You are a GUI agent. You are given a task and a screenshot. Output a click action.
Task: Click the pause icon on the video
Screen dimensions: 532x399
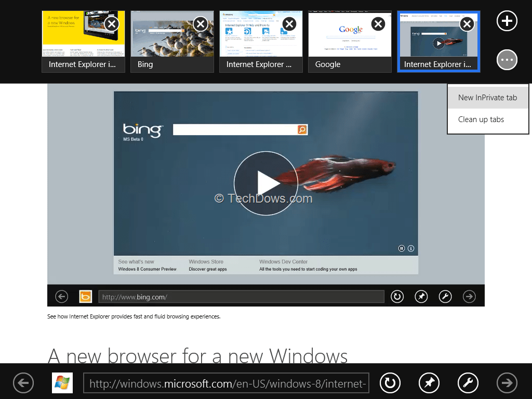pyautogui.click(x=402, y=248)
